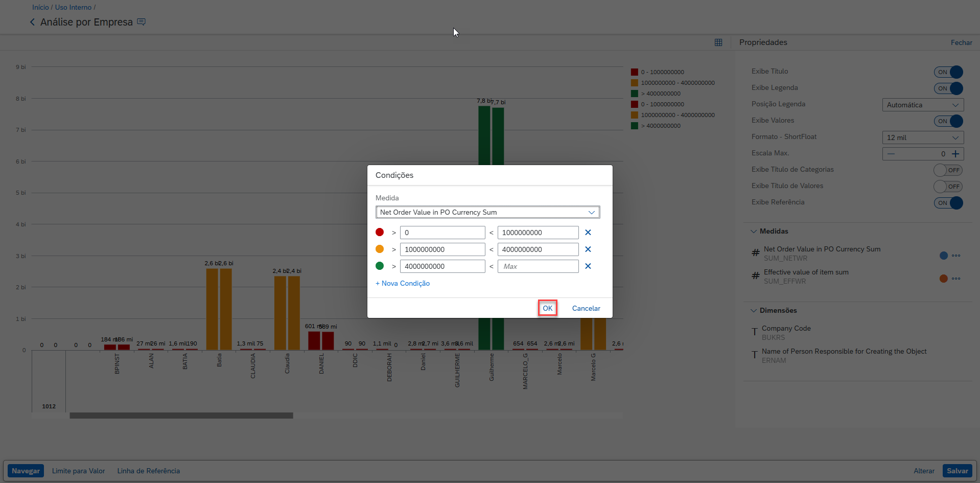The height and width of the screenshot is (483, 980).
Task: Collapse the Medidas section
Action: coord(754,232)
